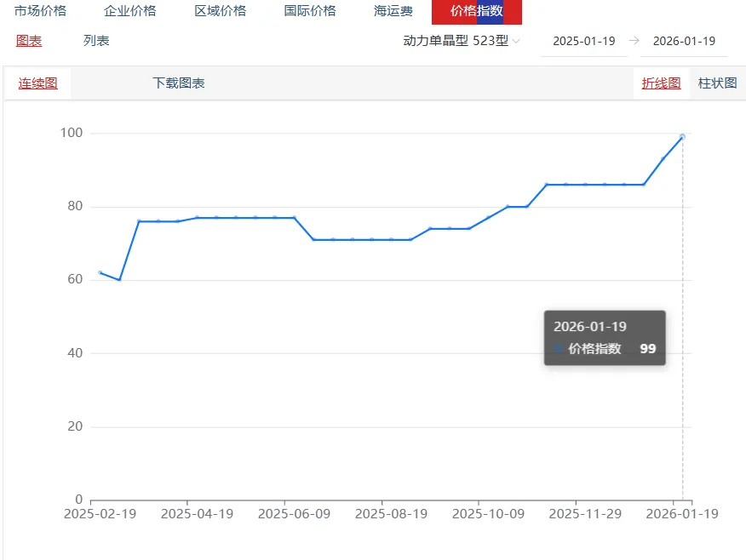
Task: Click 下载图表 to download chart
Action: 179,83
